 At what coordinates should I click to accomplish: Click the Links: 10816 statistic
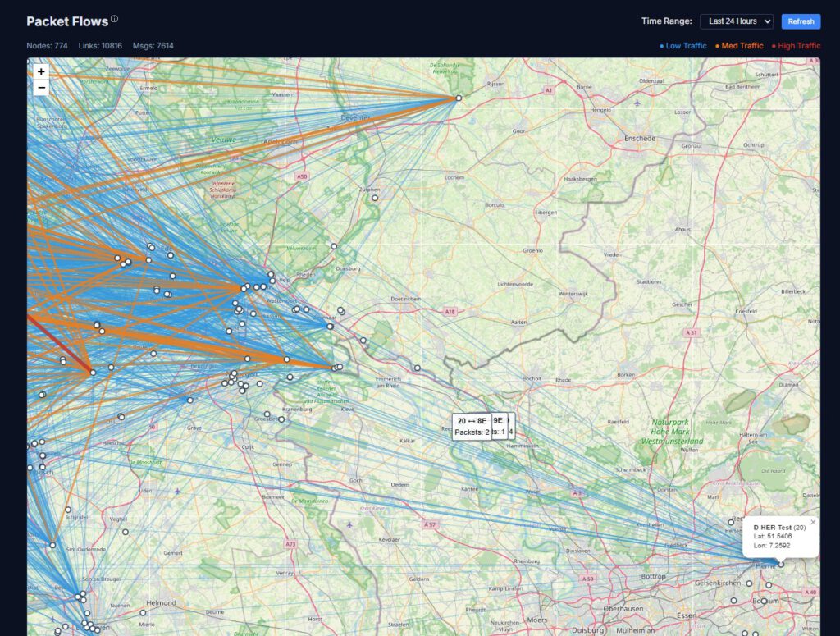(100, 46)
